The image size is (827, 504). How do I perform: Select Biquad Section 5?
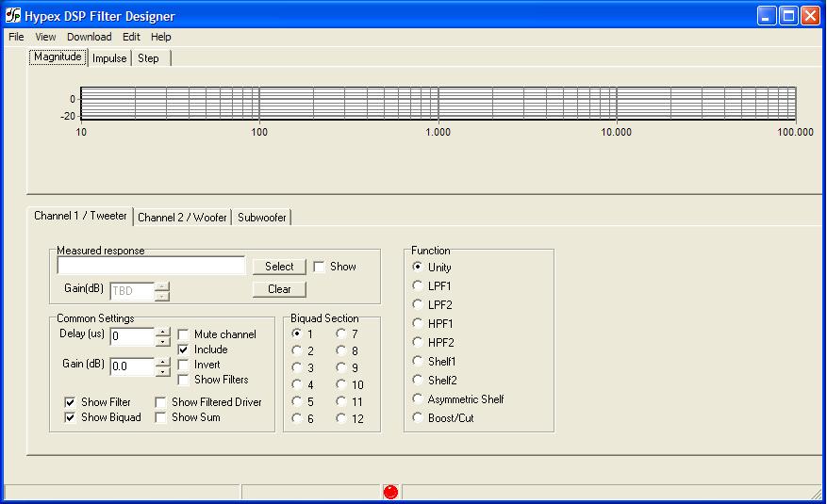[x=297, y=401]
